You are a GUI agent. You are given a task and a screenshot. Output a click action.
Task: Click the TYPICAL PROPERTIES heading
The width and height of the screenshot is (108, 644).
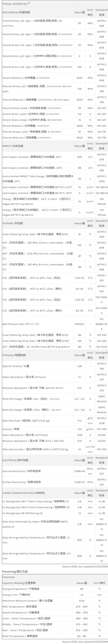tap(14, 4)
